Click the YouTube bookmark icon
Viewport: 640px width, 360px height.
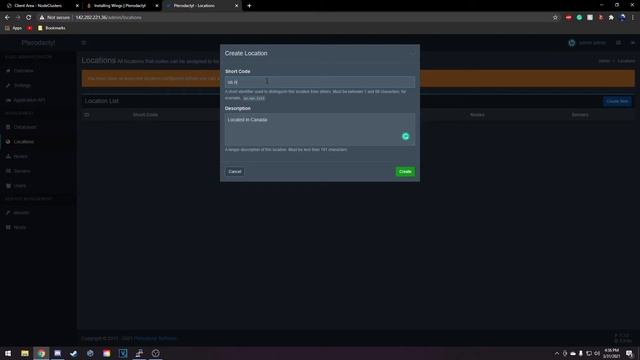(x=30, y=28)
